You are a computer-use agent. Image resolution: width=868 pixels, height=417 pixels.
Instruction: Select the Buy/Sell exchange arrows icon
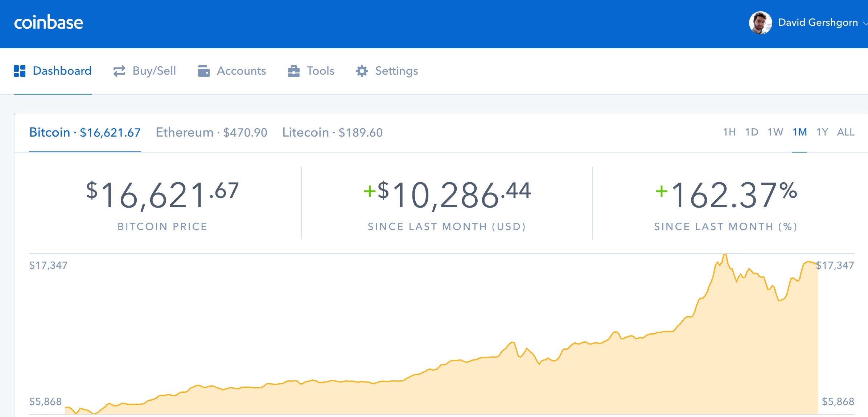(x=119, y=71)
